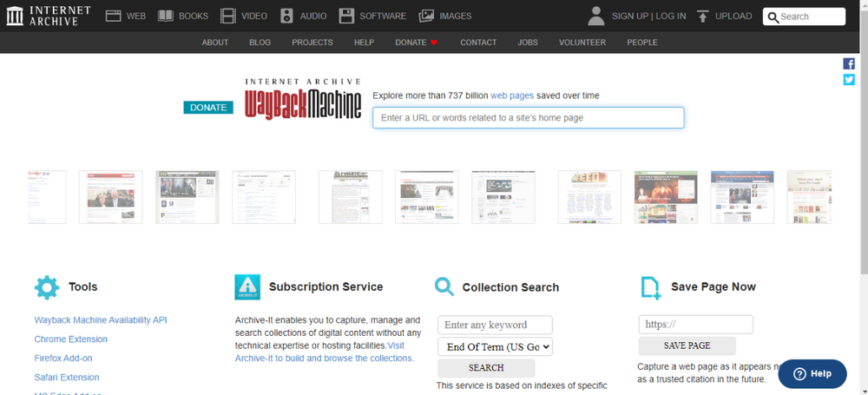The width and height of the screenshot is (868, 395).
Task: Open the Firefox Add-on link
Action: pyautogui.click(x=63, y=358)
